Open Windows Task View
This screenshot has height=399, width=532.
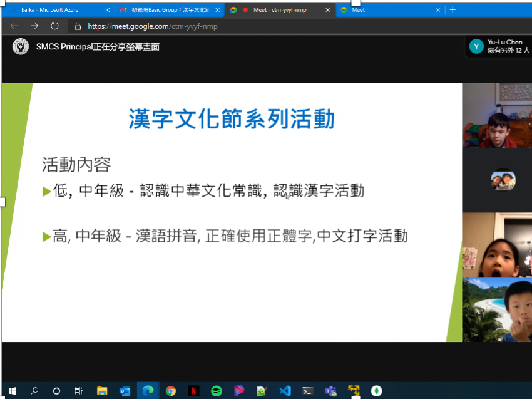point(79,391)
